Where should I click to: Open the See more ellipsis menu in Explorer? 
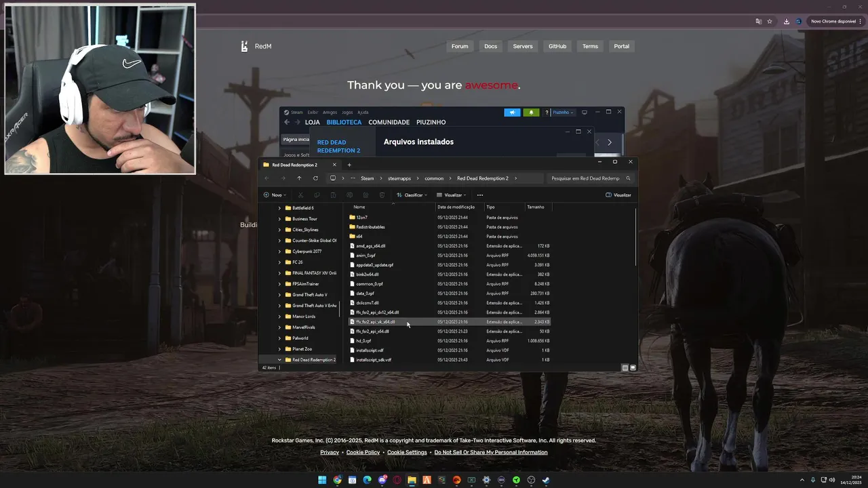pyautogui.click(x=480, y=195)
